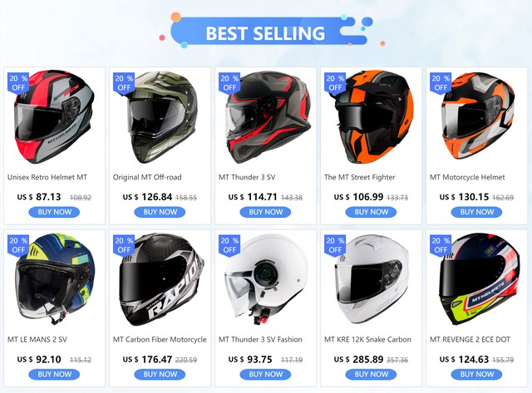The width and height of the screenshot is (532, 393).
Task: Open the red-grey Unisex Retro Helmet image
Action: pos(54,117)
